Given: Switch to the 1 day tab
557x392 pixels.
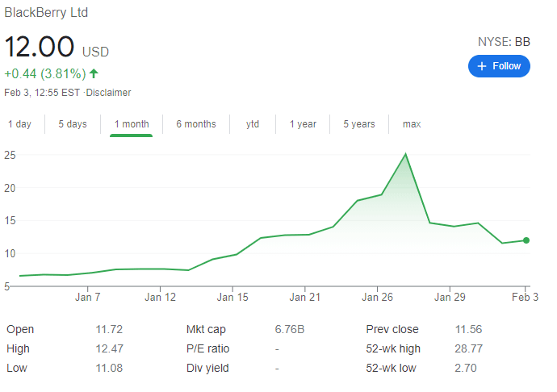Looking at the screenshot, I should point(19,124).
